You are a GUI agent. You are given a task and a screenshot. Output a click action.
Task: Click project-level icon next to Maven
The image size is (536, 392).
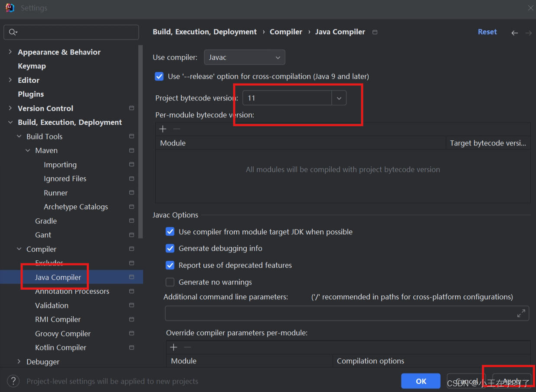(x=131, y=150)
